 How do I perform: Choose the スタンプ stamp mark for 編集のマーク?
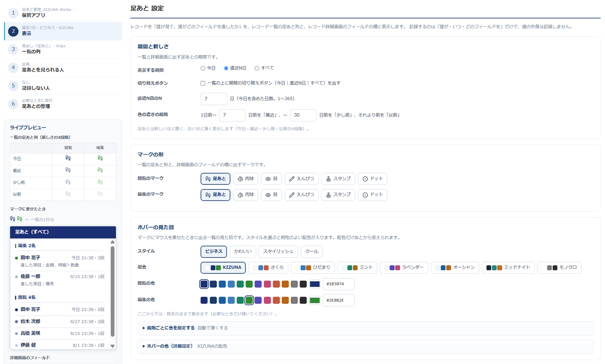(338, 195)
